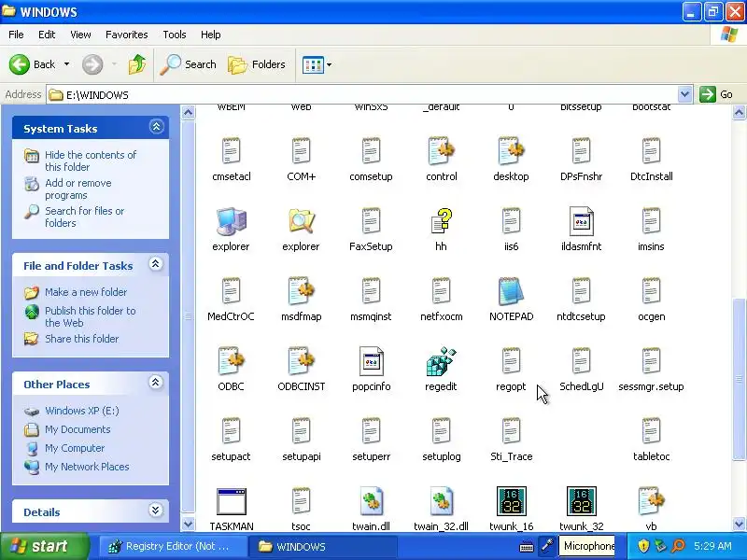The width and height of the screenshot is (747, 560).
Task: Select the SchedLgU text file icon
Action: [x=581, y=361]
